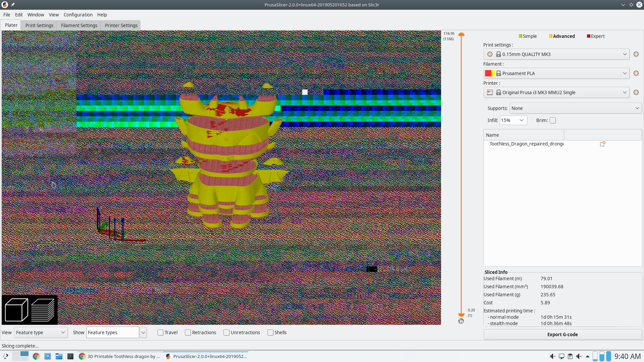Switch to 3D editor cube view
This screenshot has width=644, height=362.
tap(16, 310)
